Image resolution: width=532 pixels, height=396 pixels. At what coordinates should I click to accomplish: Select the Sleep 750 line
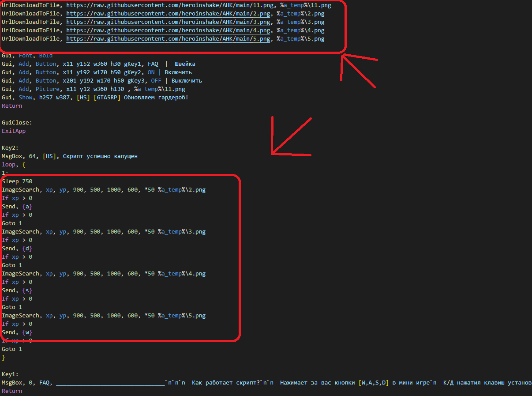(x=17, y=181)
